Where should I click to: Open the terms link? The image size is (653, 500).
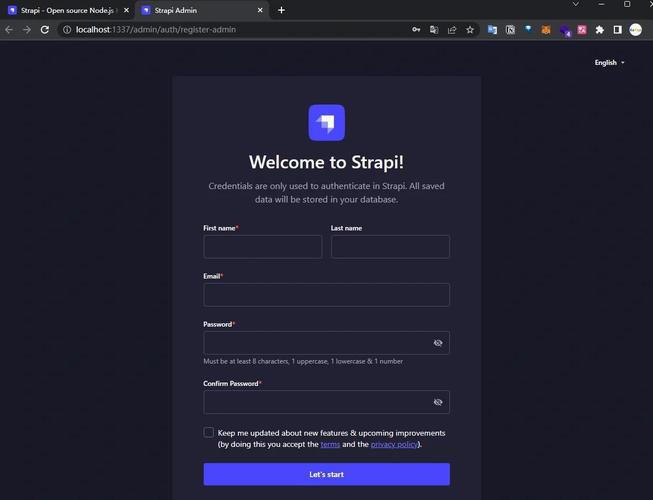330,444
